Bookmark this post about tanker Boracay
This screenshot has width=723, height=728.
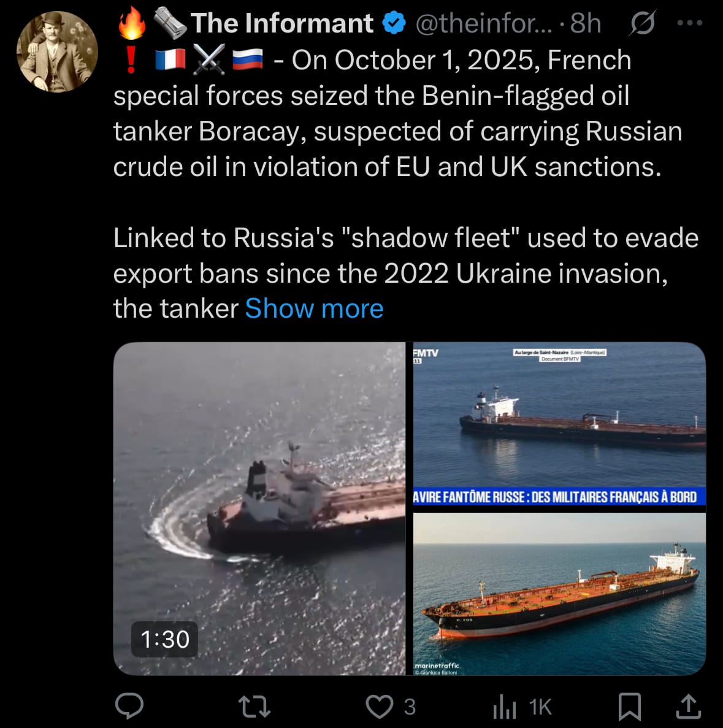(629, 706)
